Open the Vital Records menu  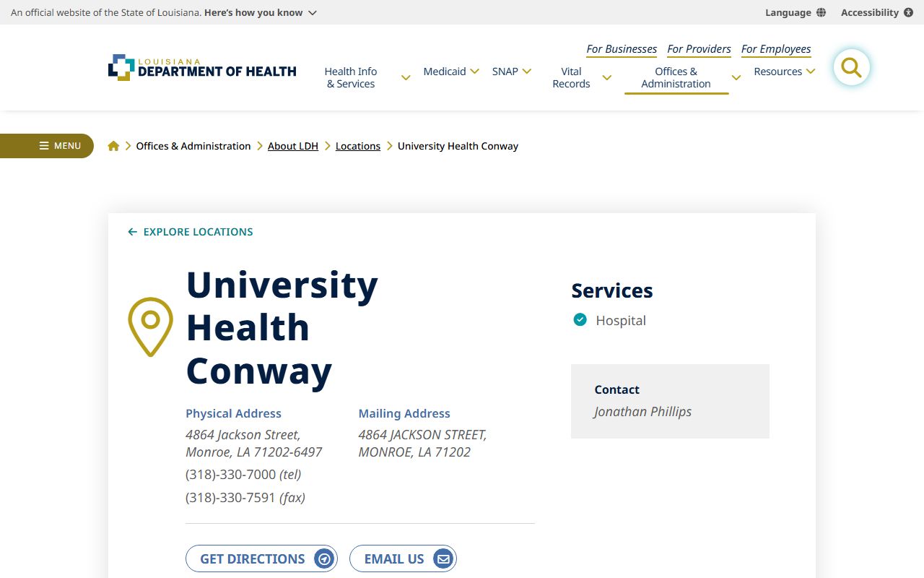tap(571, 77)
